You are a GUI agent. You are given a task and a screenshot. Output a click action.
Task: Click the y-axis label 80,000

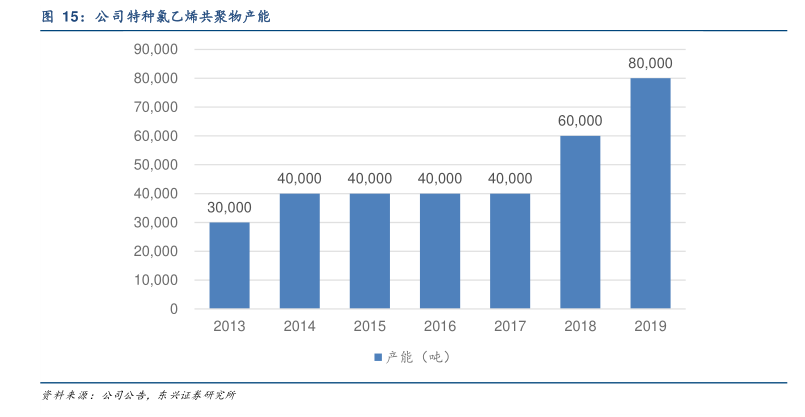point(156,78)
